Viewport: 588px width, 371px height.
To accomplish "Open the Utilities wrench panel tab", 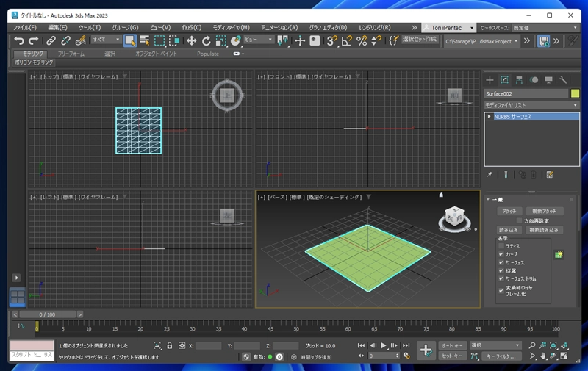I will pyautogui.click(x=563, y=80).
